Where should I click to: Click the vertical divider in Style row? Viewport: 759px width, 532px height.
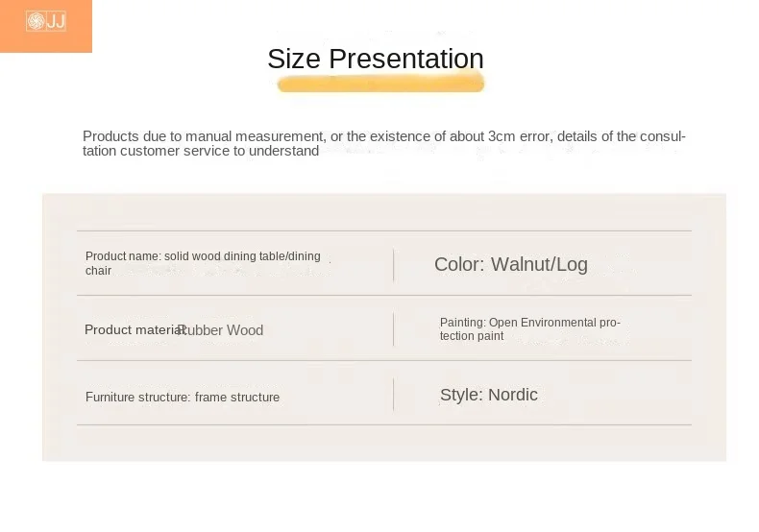(394, 395)
